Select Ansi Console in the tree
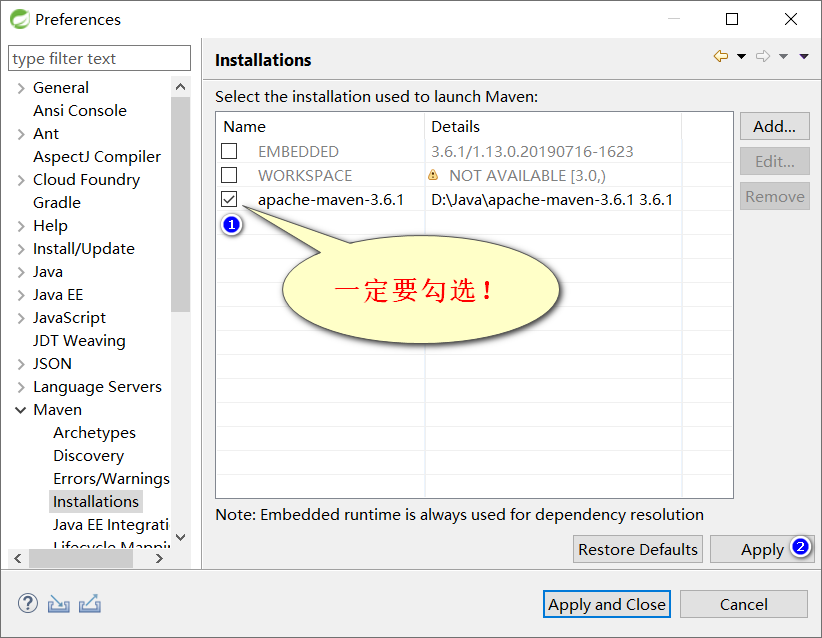 [x=80, y=111]
